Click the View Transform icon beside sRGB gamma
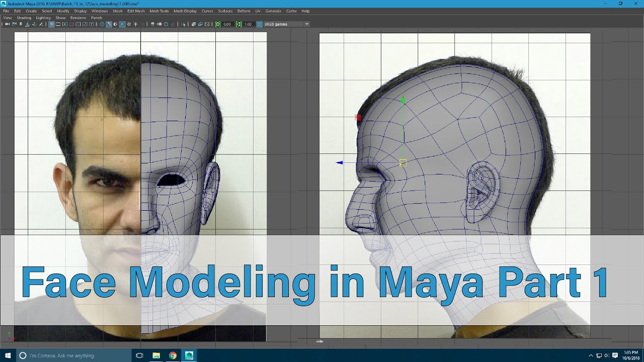The image size is (644, 362). tap(260, 24)
